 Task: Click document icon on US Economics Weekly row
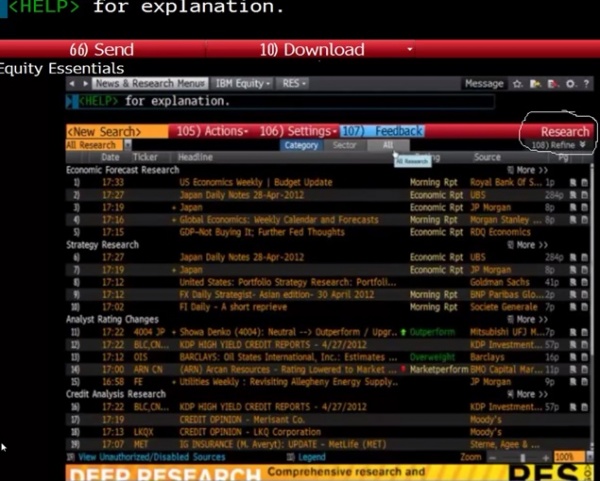tap(584, 183)
